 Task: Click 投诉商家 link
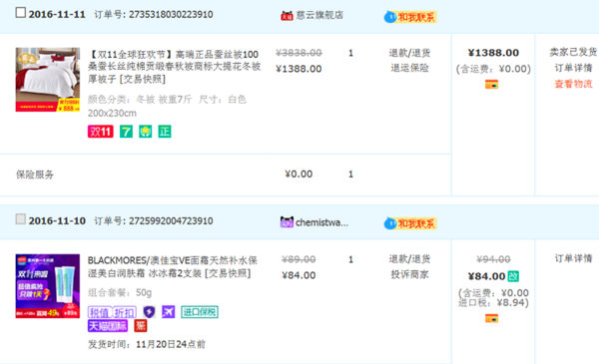(409, 274)
